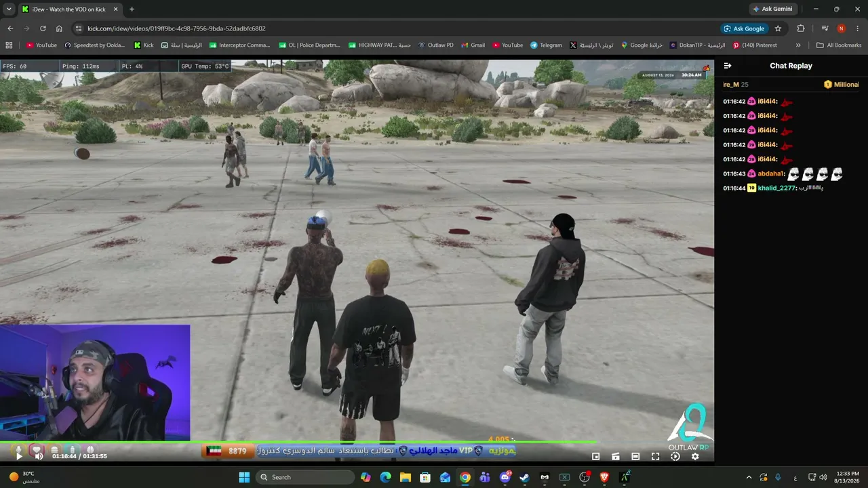Image resolution: width=868 pixels, height=488 pixels.
Task: Open Microsoft Edge from the taskbar
Action: tap(386, 477)
